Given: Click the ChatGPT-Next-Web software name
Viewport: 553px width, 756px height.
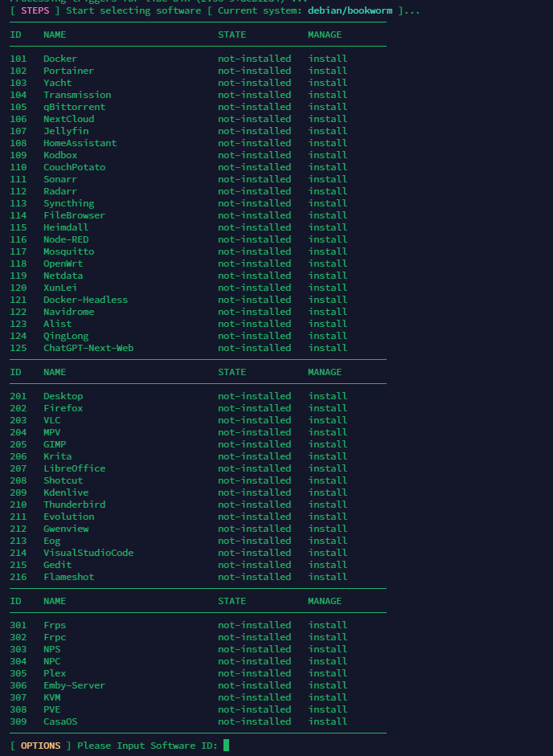Looking at the screenshot, I should point(88,348).
